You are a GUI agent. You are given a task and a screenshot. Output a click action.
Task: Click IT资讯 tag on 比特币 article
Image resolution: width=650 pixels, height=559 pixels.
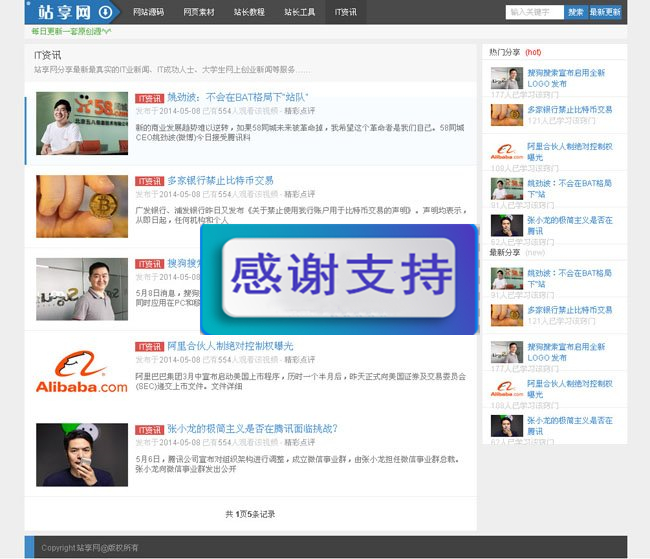click(x=150, y=181)
